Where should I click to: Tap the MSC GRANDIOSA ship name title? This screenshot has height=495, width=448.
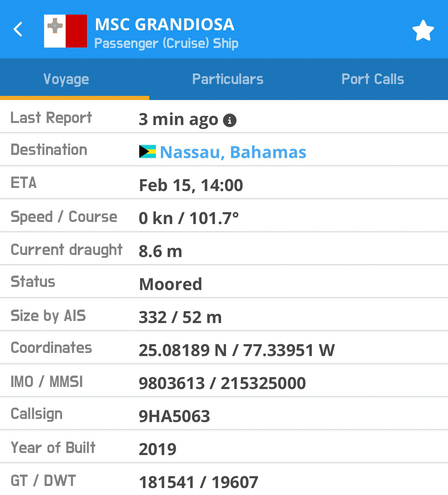pyautogui.click(x=165, y=24)
